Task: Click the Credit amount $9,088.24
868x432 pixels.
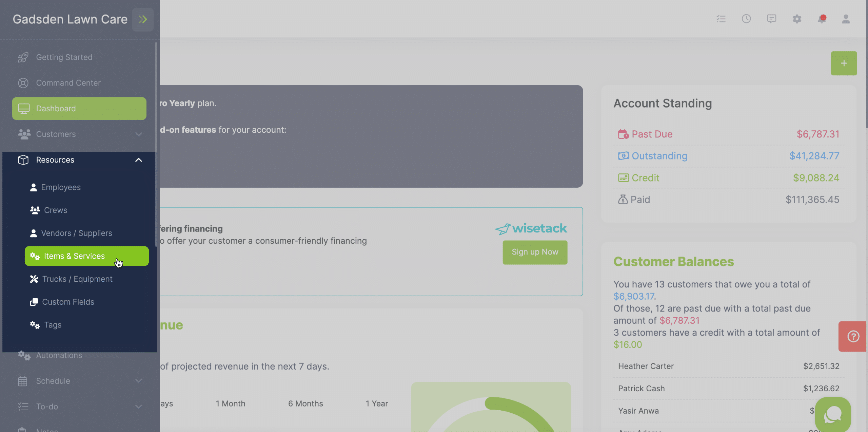Action: coord(816,178)
